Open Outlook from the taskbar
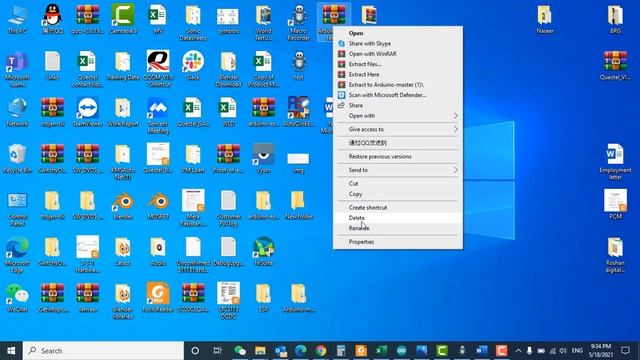 (281, 351)
